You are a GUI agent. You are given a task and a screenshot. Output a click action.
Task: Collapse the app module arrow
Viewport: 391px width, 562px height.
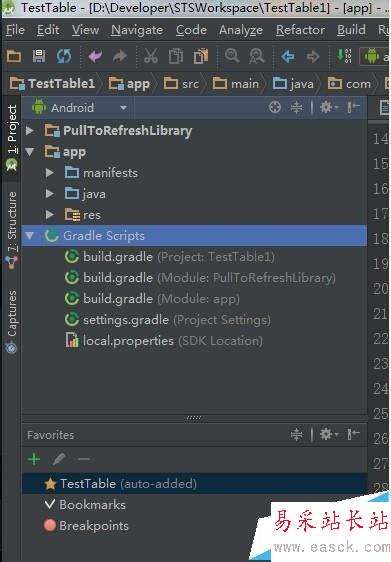(x=30, y=152)
